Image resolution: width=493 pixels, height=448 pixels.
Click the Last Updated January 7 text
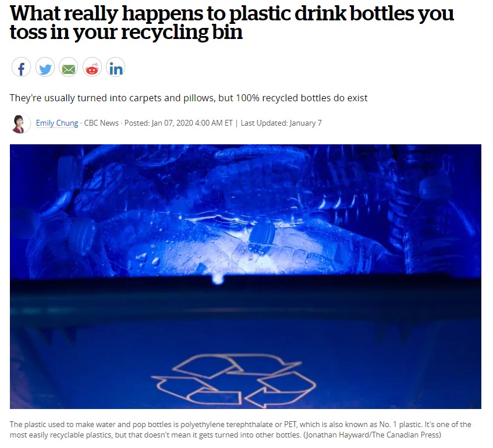tap(281, 123)
